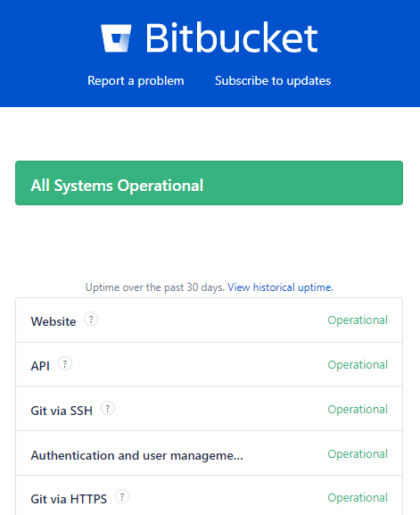Select Authentication and user management row label

point(136,455)
